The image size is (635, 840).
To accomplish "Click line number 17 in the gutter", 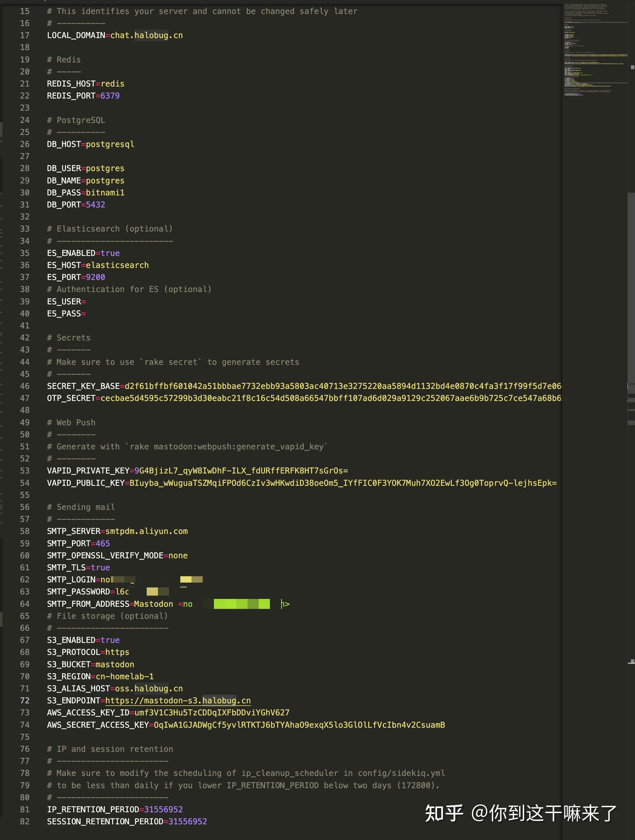I will [25, 35].
